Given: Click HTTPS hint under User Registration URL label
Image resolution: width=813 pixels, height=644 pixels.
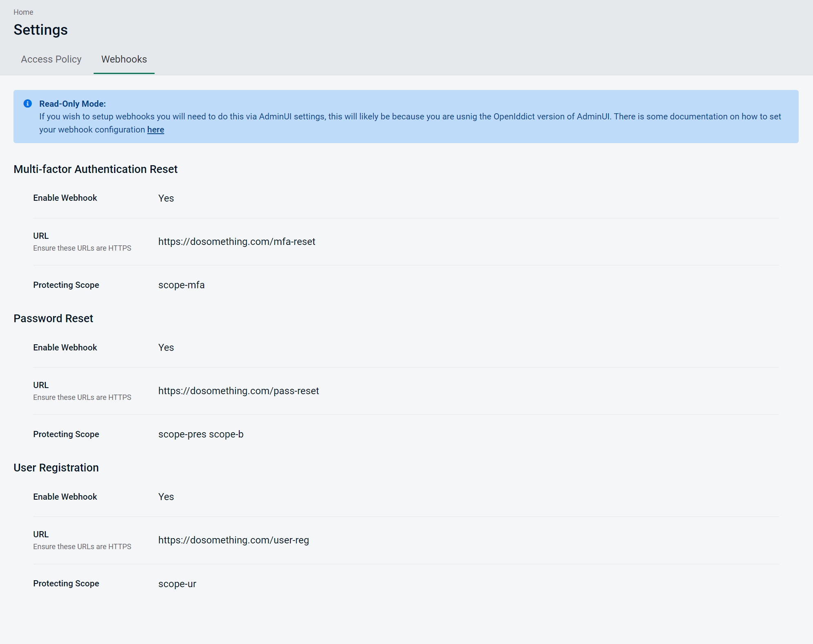Looking at the screenshot, I should 82,547.
